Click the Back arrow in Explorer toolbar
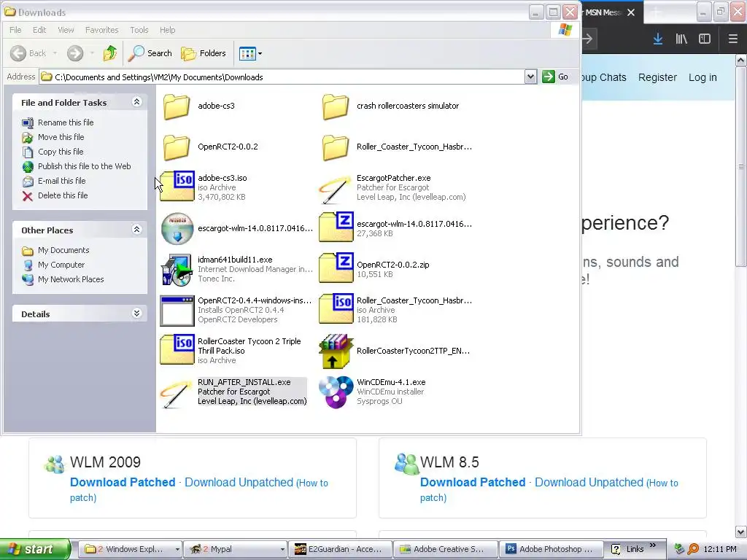 pos(18,53)
